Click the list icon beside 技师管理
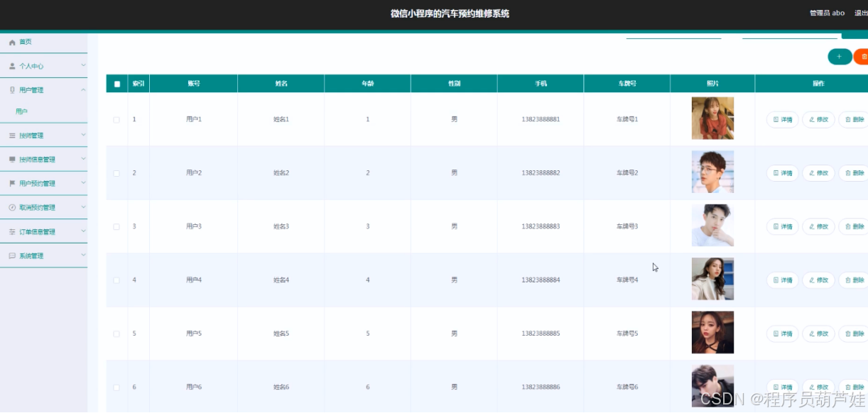 [x=12, y=136]
